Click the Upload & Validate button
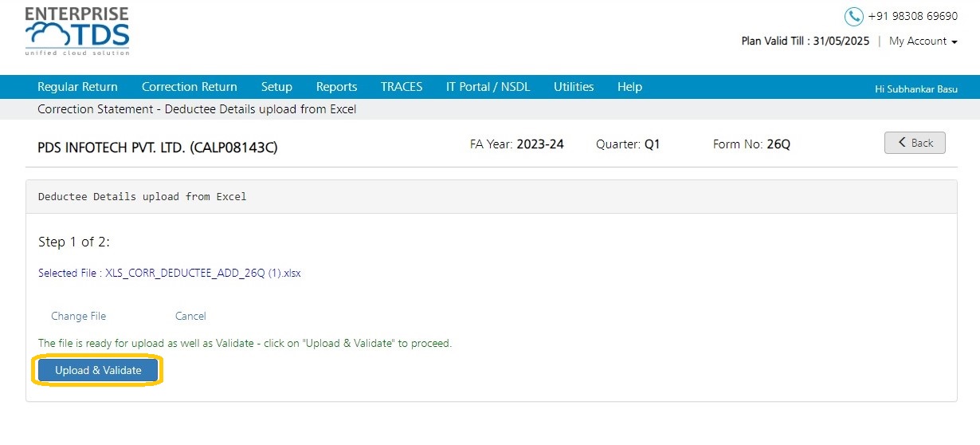The image size is (980, 445). [x=98, y=371]
